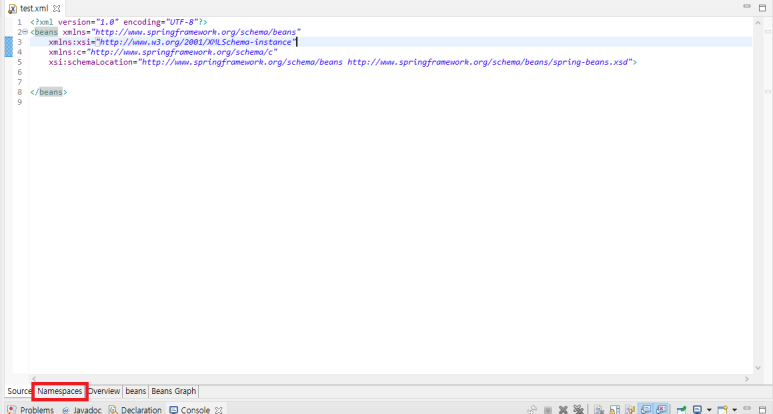
Task: Click the Pin Console icon
Action: tap(681, 410)
